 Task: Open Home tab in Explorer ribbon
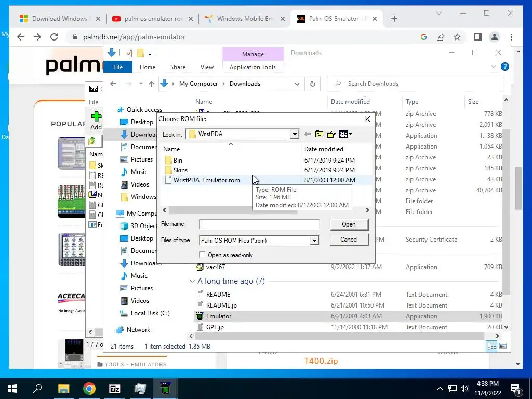[147, 67]
